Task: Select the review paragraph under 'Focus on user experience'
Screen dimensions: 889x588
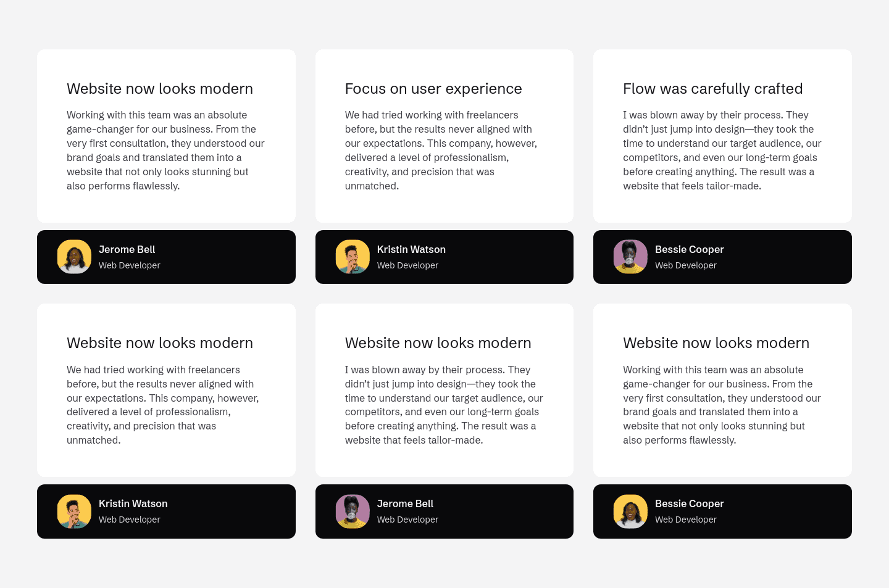Action: [441, 151]
